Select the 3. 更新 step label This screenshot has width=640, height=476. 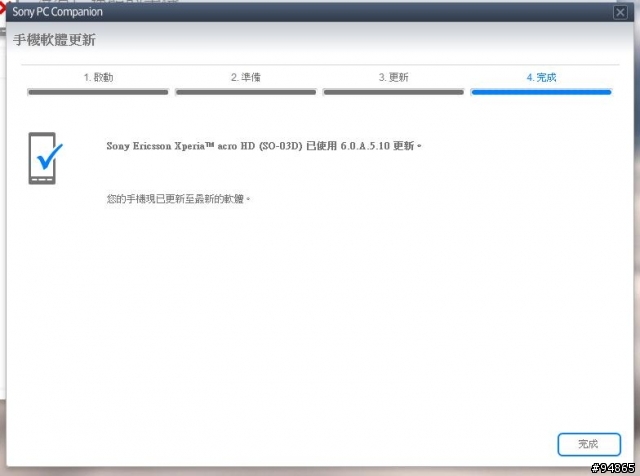pyautogui.click(x=393, y=77)
